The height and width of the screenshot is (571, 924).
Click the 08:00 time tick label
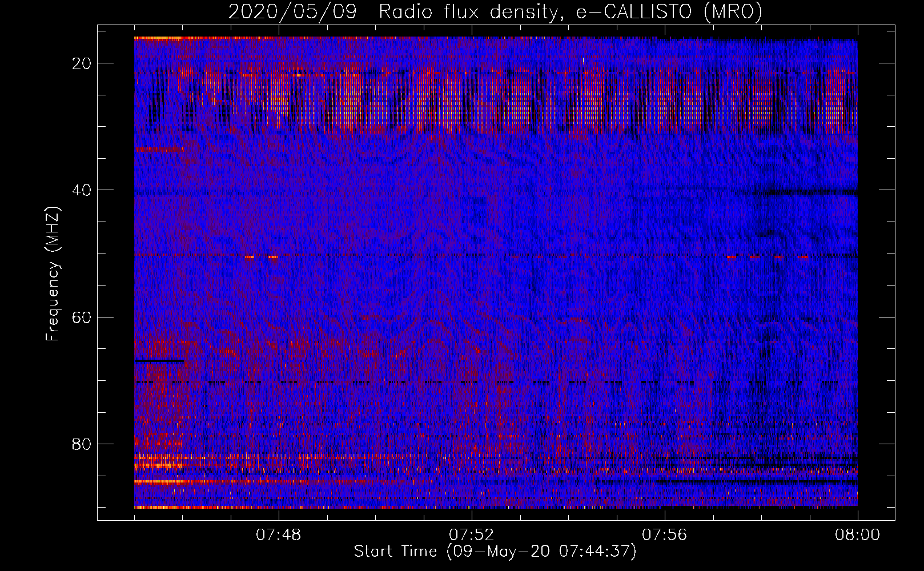tap(857, 535)
